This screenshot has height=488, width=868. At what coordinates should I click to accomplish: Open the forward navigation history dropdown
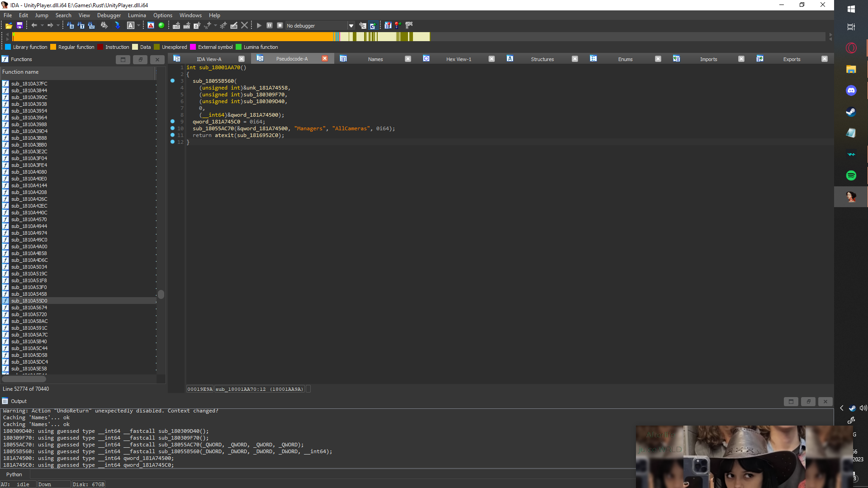coord(58,25)
